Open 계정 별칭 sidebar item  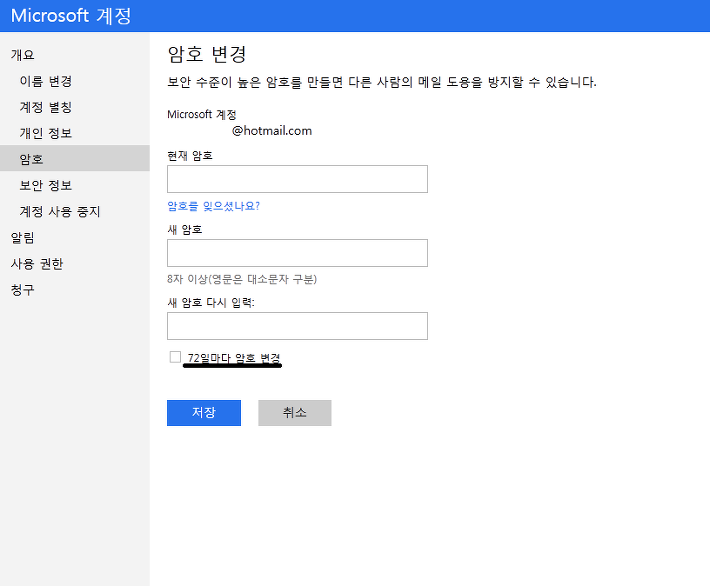[x=46, y=107]
